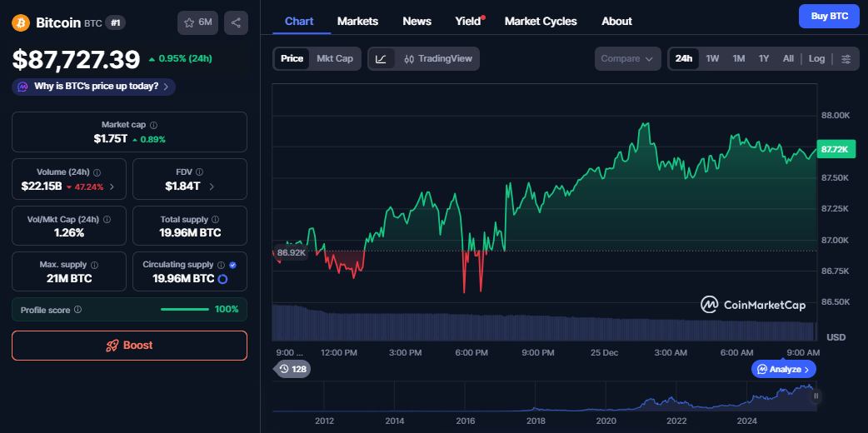Select the 1W time range
The width and height of the screenshot is (868, 433).
tap(712, 59)
